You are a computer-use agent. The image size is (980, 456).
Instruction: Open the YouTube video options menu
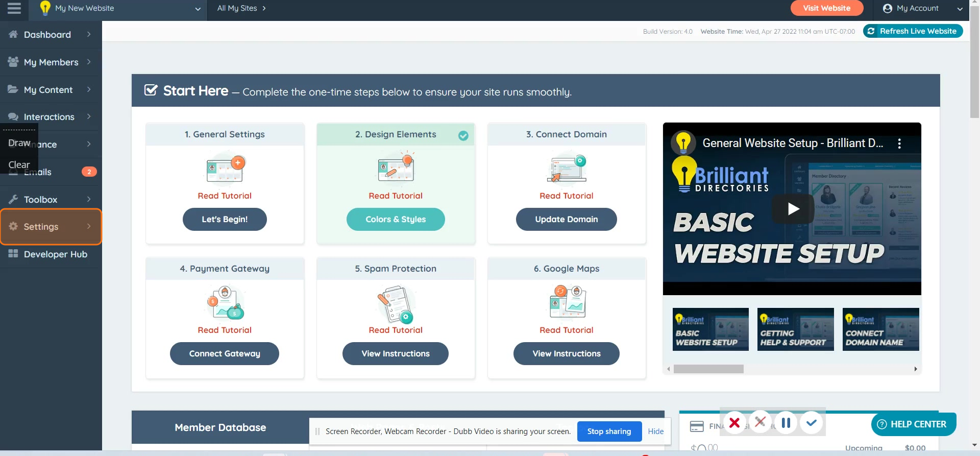tap(899, 143)
